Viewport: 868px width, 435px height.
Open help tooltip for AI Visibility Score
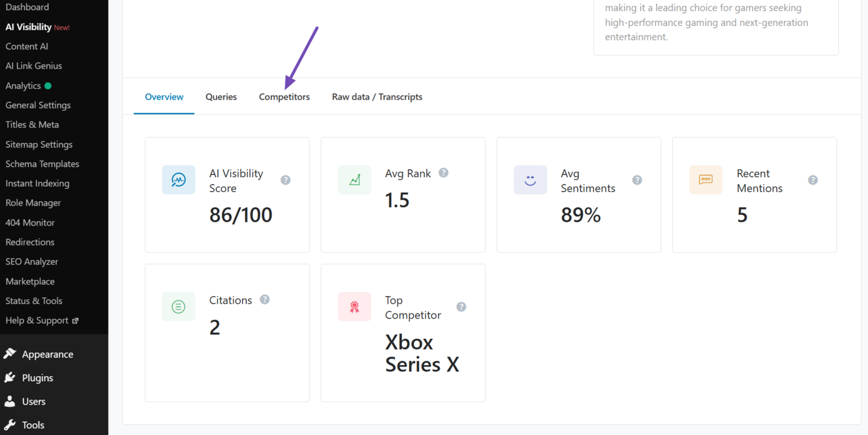point(285,180)
